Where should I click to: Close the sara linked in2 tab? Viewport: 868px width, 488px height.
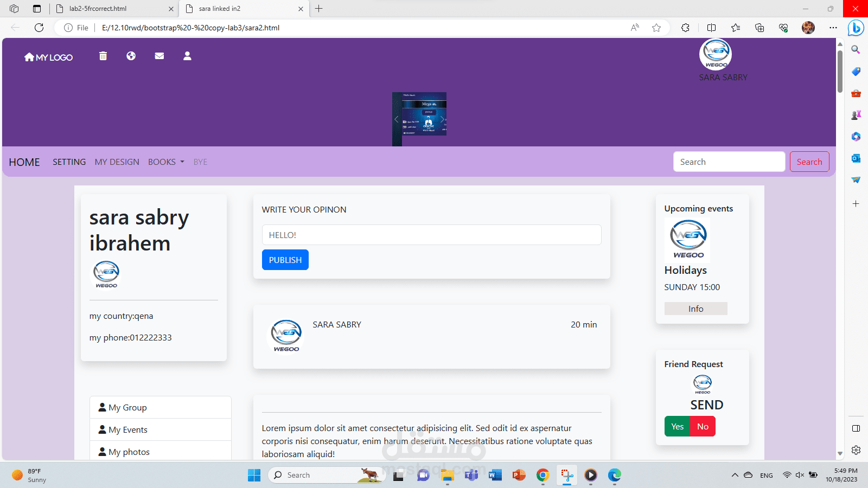[301, 9]
